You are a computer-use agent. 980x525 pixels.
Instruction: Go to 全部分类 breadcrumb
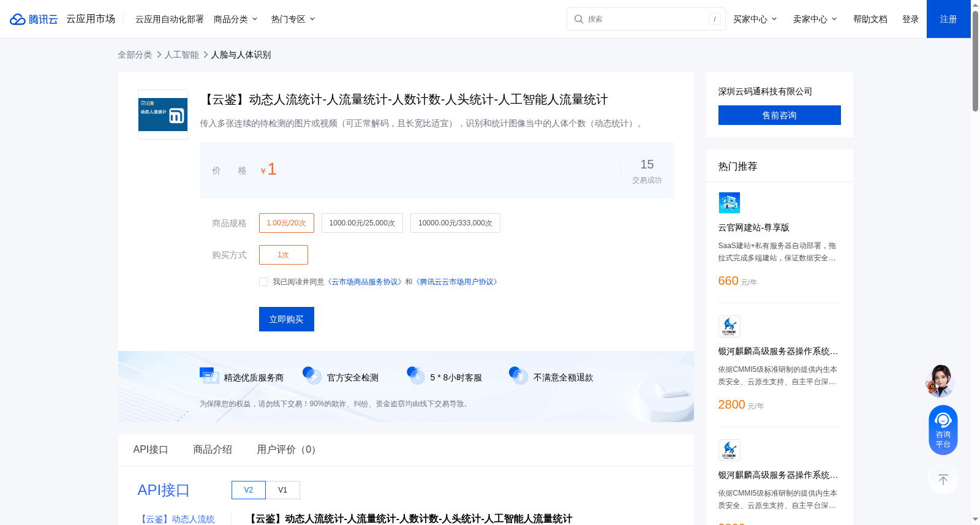pos(135,55)
